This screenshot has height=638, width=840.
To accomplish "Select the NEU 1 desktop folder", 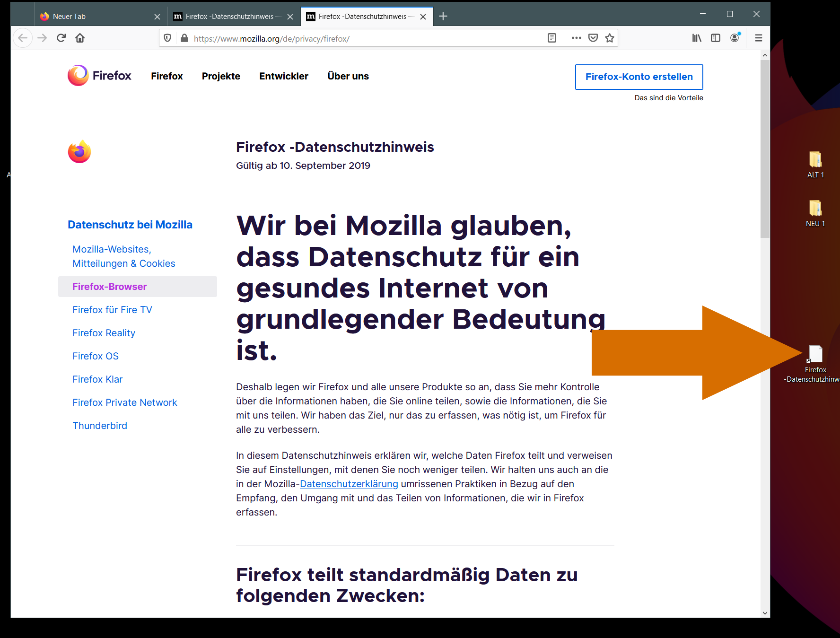I will click(815, 213).
